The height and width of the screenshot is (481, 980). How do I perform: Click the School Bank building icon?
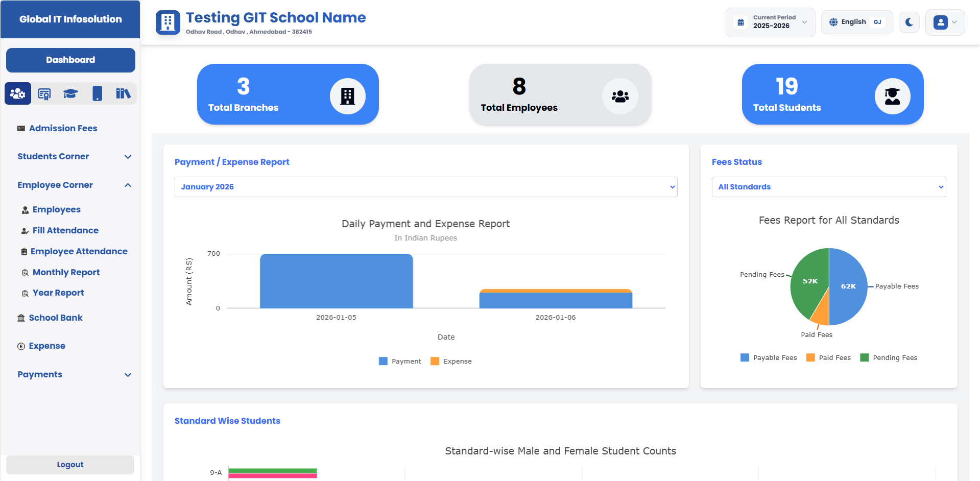tap(21, 318)
